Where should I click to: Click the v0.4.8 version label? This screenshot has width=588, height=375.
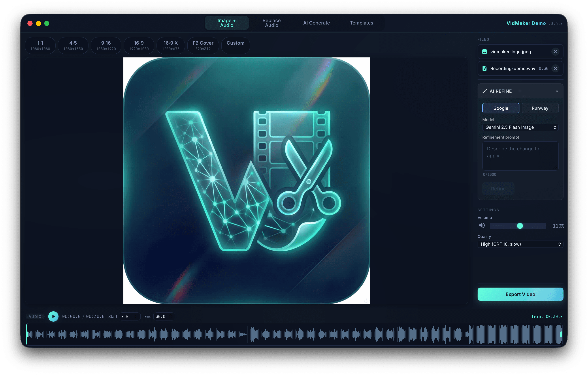pos(555,23)
